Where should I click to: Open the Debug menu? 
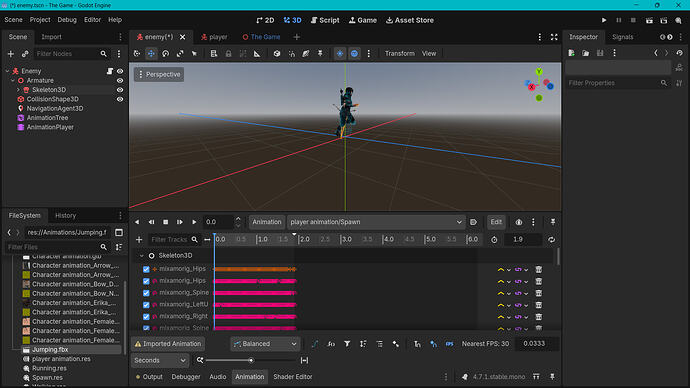67,20
